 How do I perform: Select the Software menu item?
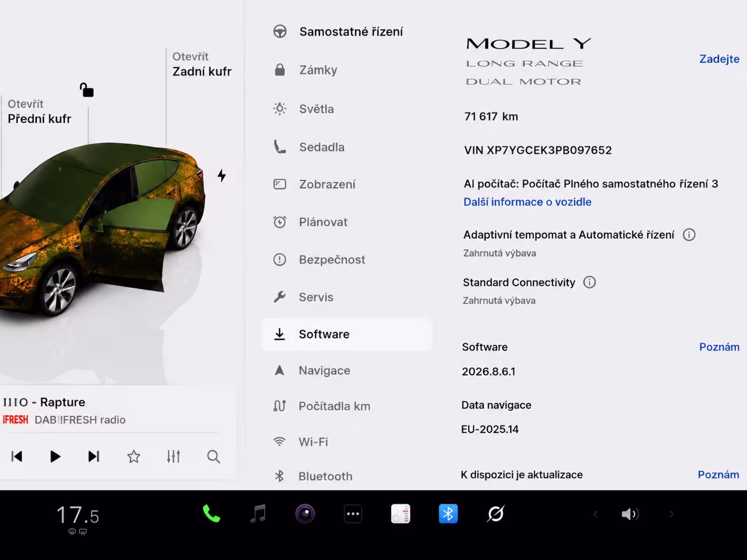pos(346,334)
